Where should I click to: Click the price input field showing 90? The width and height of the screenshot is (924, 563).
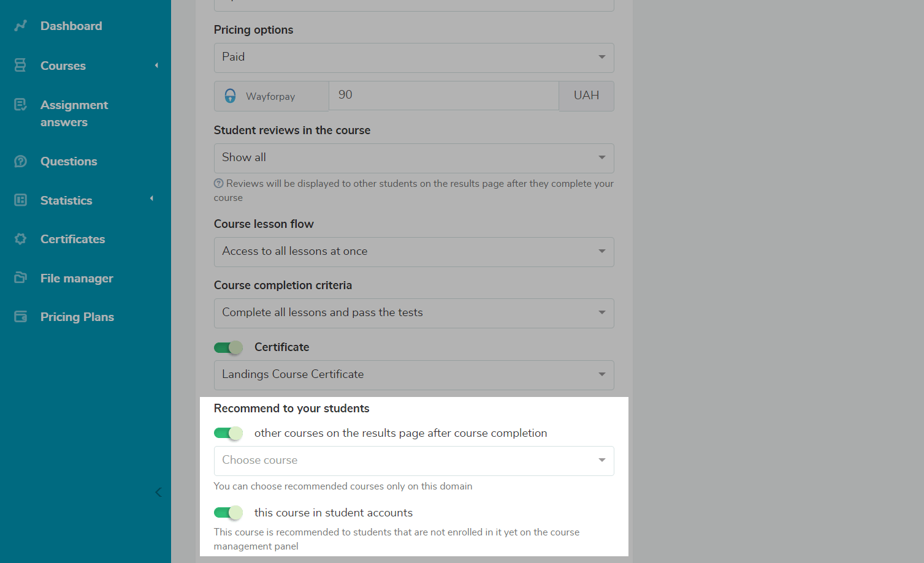443,96
